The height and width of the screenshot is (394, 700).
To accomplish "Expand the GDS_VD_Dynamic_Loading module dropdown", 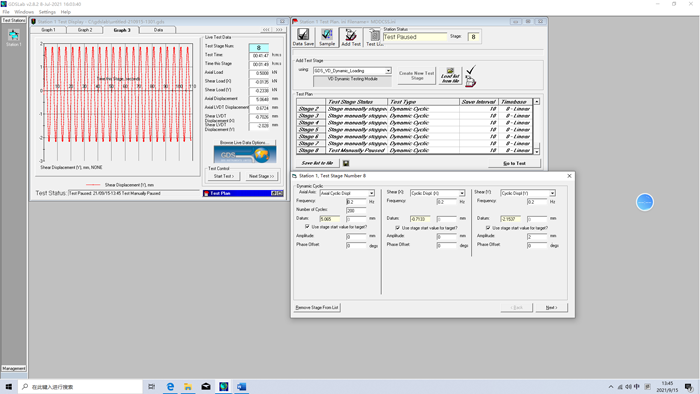I will (x=388, y=71).
